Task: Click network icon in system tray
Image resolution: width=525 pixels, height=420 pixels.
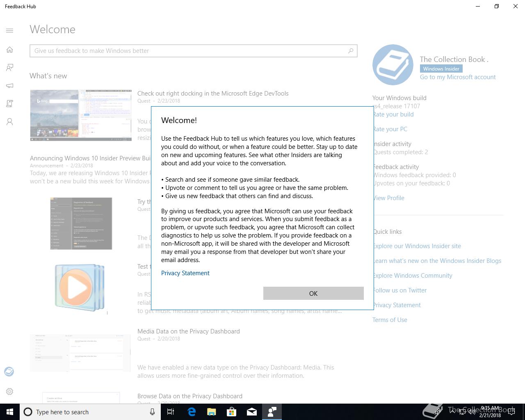Action: (462, 412)
